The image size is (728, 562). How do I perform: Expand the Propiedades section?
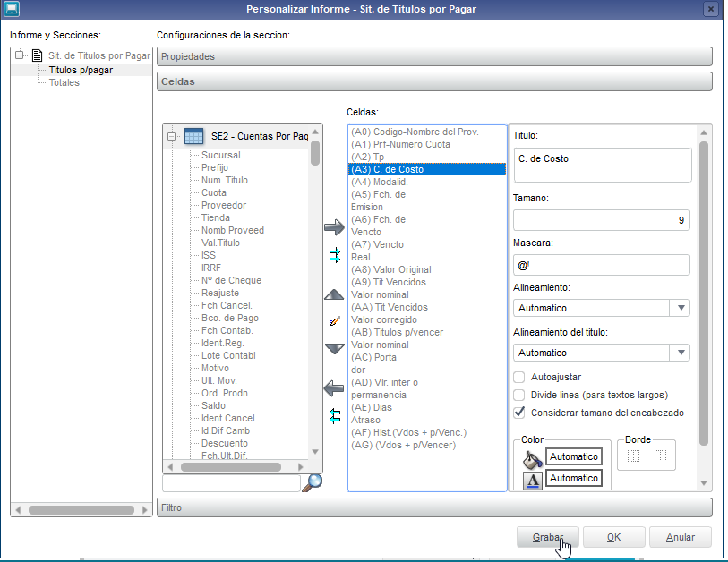[434, 56]
